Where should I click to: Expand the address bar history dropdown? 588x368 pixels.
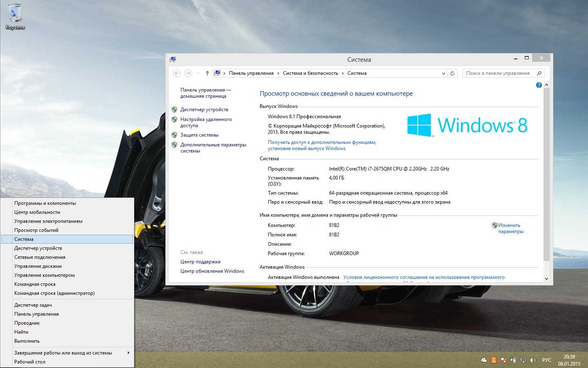click(x=443, y=74)
